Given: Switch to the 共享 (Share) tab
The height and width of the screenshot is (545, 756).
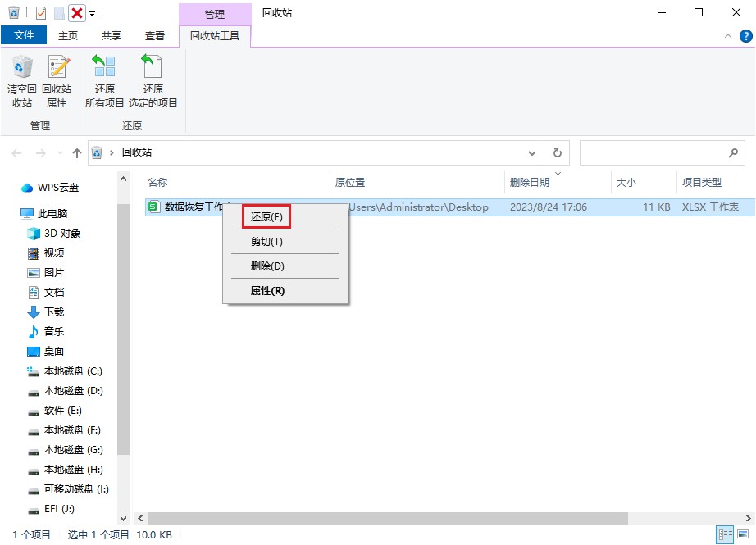Looking at the screenshot, I should point(112,36).
